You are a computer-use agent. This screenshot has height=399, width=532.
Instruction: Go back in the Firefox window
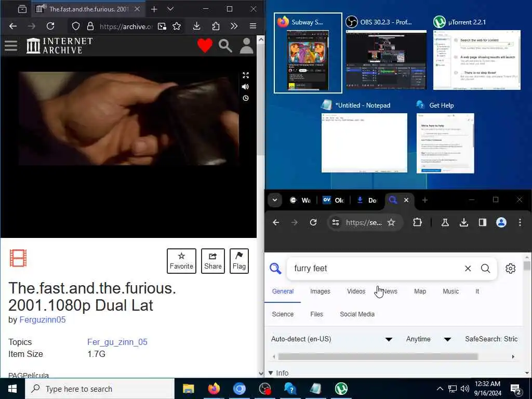(x=13, y=26)
